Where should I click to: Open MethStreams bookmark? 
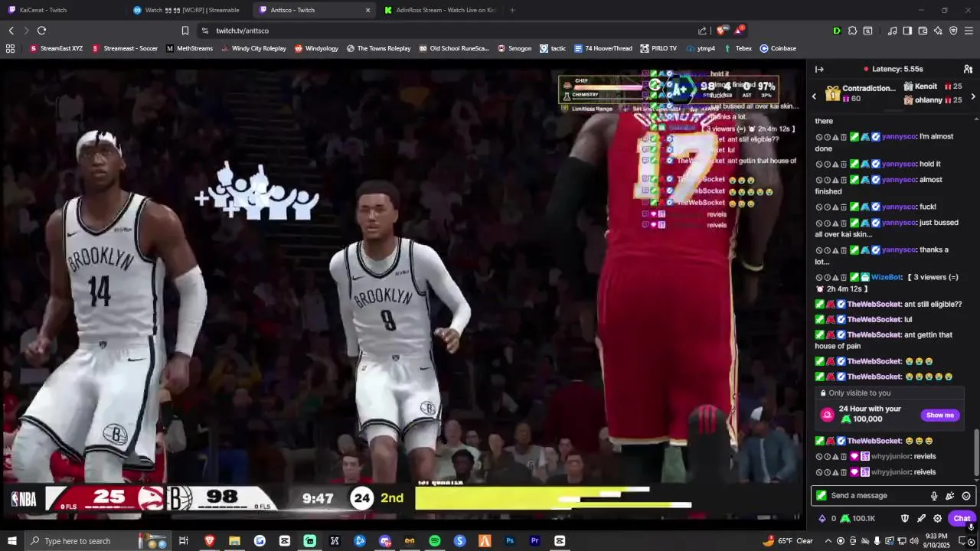tap(189, 48)
